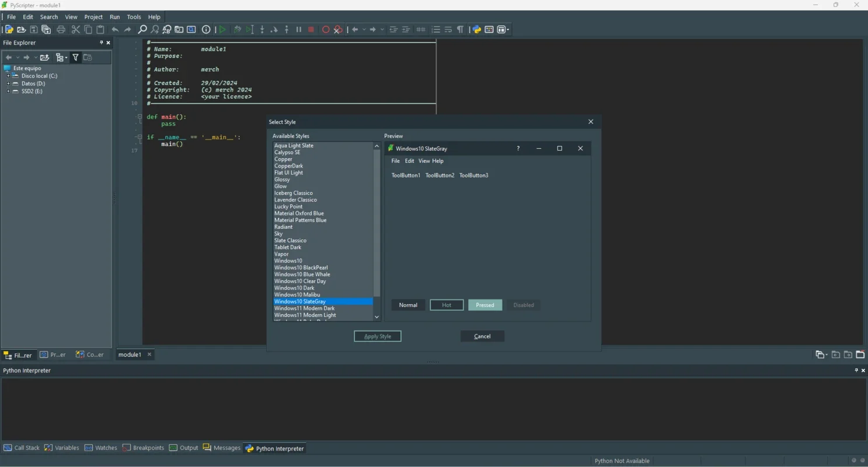Click Cancel in Select Style dialog
This screenshot has width=868, height=467.
click(x=482, y=336)
